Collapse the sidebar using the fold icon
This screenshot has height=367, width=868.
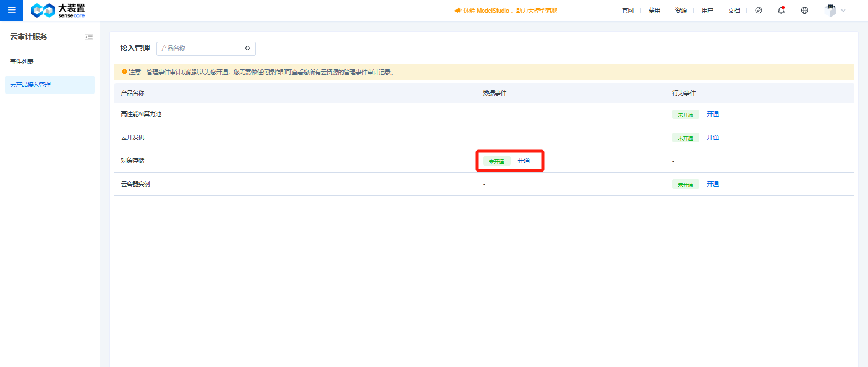click(x=89, y=37)
